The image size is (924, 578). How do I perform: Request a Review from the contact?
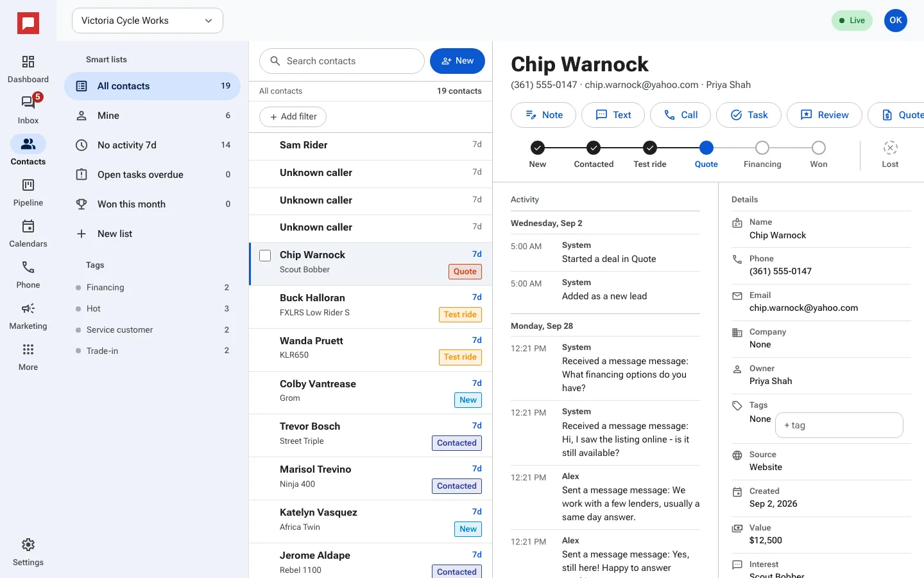(x=825, y=115)
